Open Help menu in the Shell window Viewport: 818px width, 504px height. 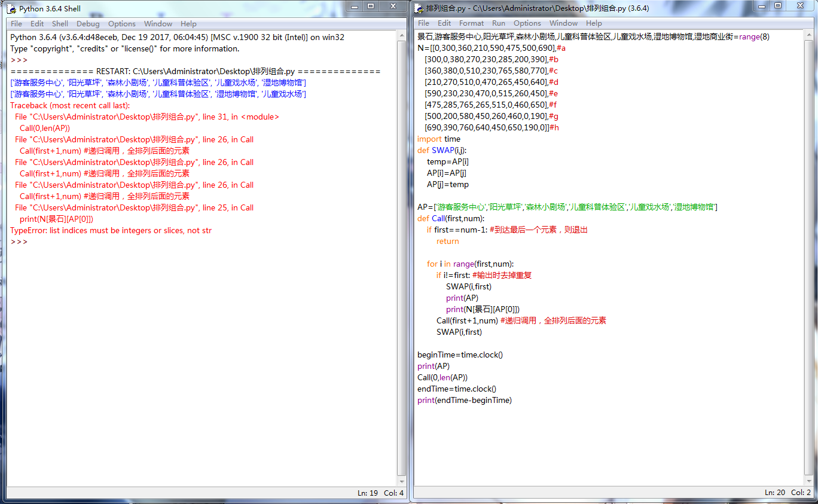click(x=188, y=24)
